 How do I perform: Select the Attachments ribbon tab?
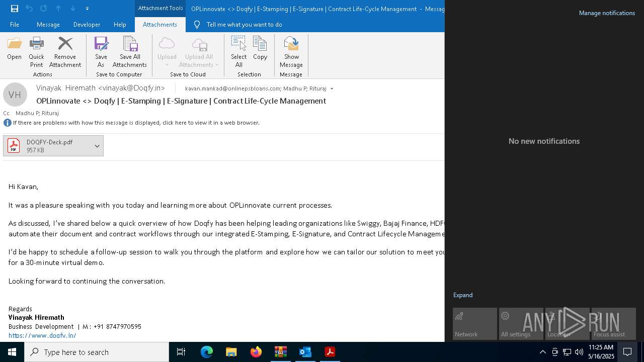coord(160,25)
